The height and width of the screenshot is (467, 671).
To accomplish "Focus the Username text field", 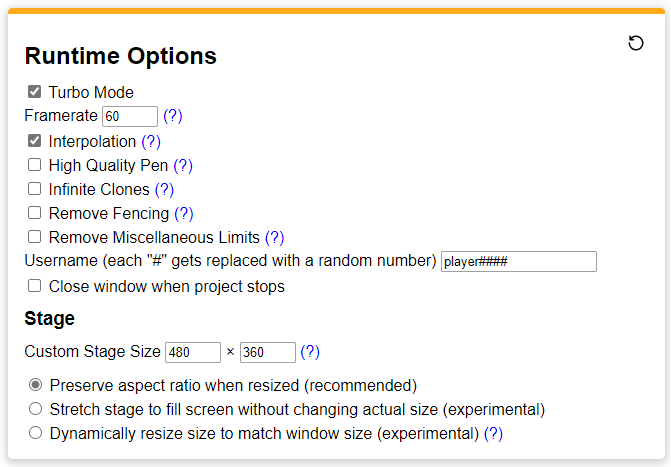I will (x=518, y=262).
